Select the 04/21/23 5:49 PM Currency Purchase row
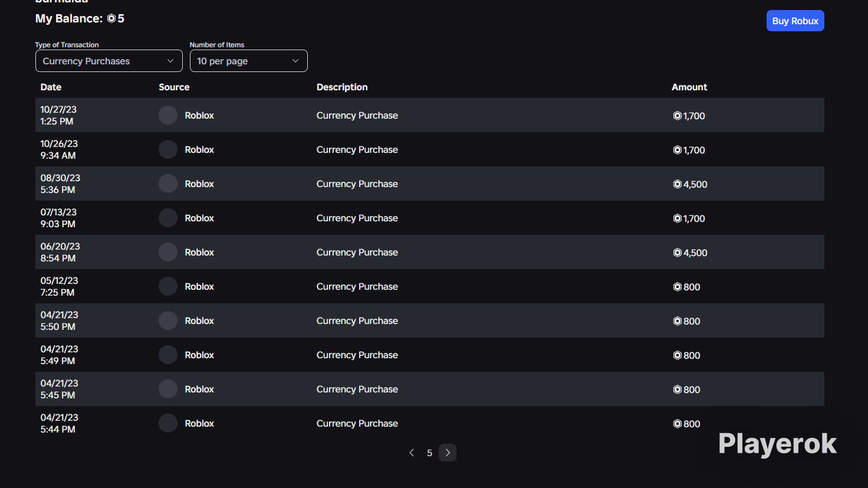This screenshot has width=868, height=488. (x=430, y=355)
